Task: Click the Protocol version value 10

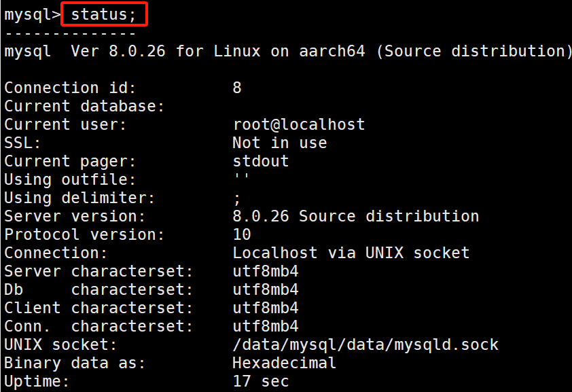Action: point(242,234)
